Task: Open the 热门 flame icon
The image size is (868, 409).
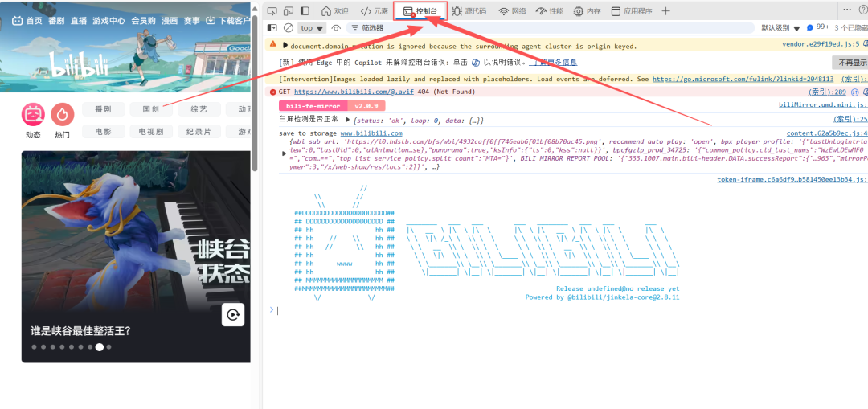Action: 63,114
